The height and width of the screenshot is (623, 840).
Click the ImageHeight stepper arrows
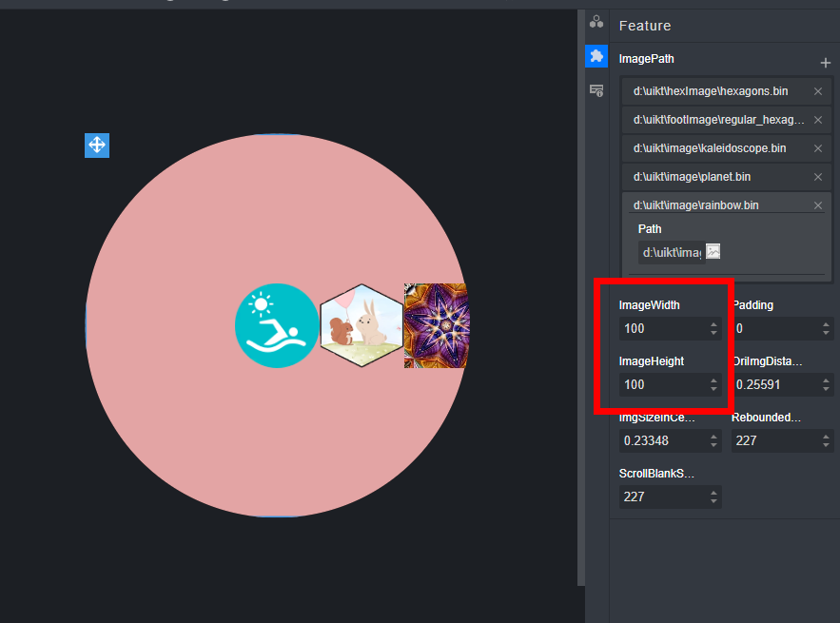click(x=713, y=385)
